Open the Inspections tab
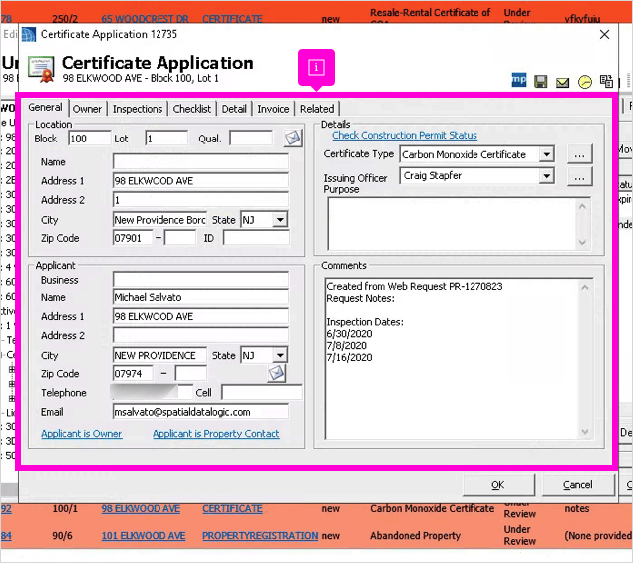Viewport: 633px width, 563px height. tap(137, 109)
